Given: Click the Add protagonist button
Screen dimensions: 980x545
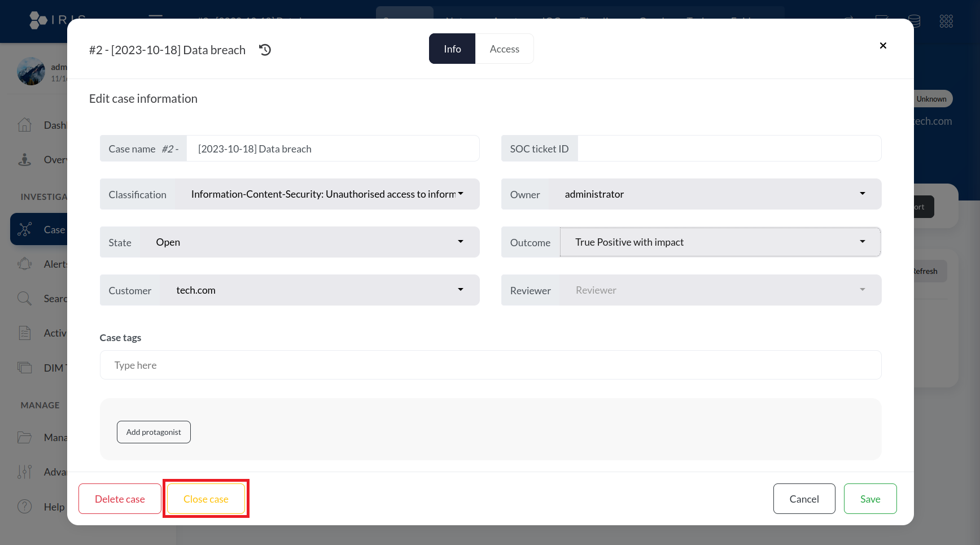Looking at the screenshot, I should click(x=154, y=432).
